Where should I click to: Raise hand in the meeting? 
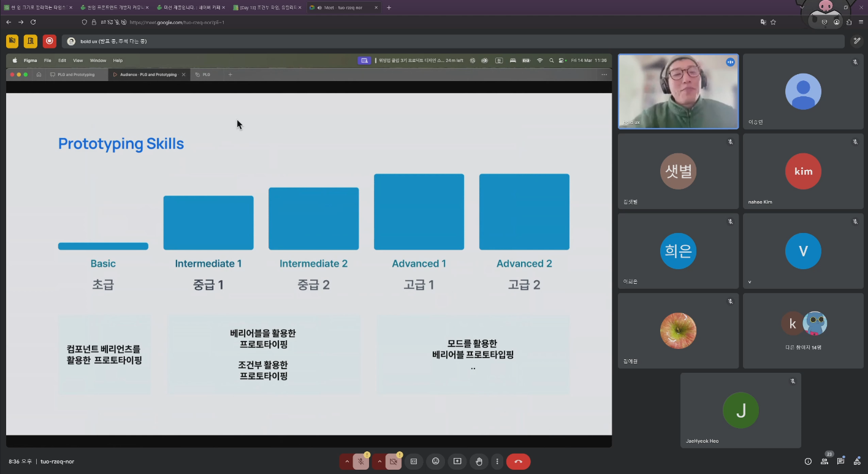(x=479, y=461)
